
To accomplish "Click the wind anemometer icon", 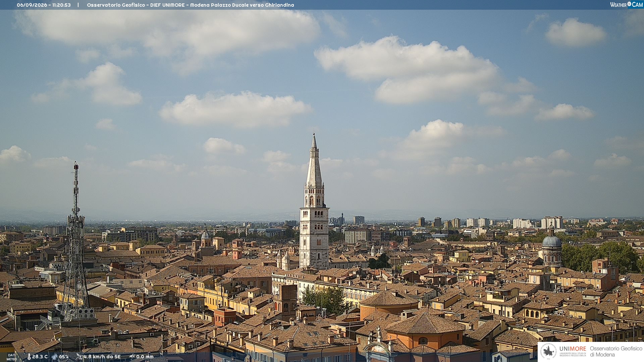I will [79, 357].
